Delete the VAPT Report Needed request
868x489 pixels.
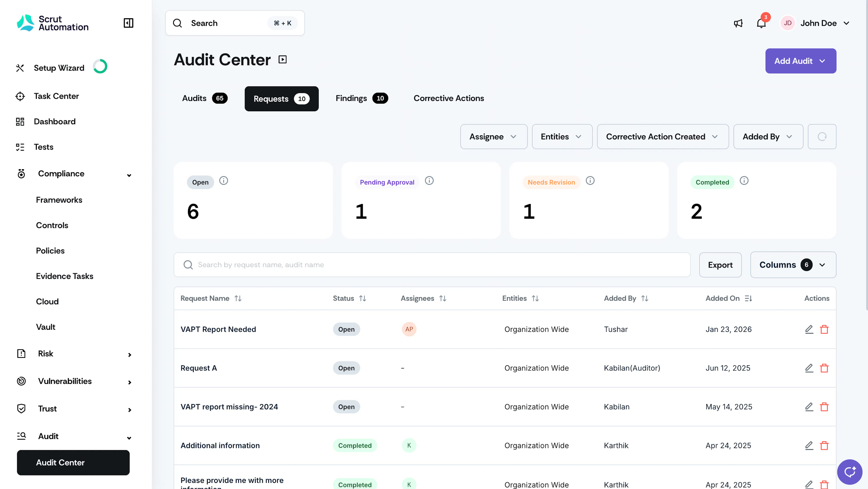pos(824,329)
